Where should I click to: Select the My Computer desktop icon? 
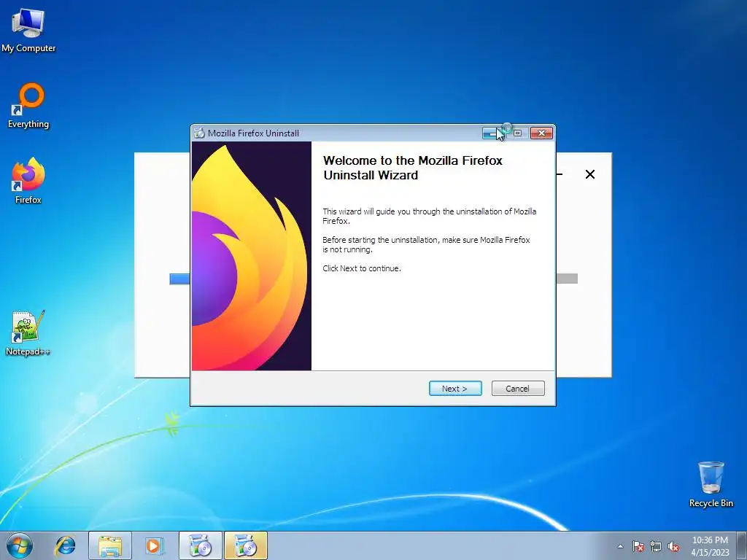28,30
